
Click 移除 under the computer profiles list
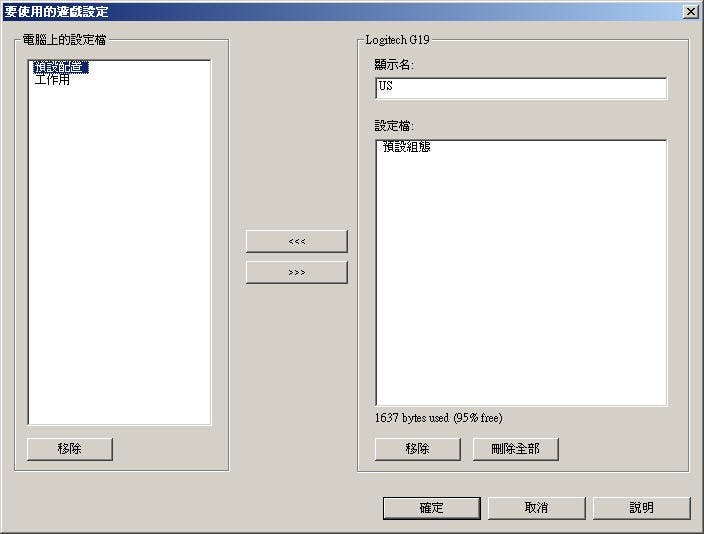coord(70,449)
